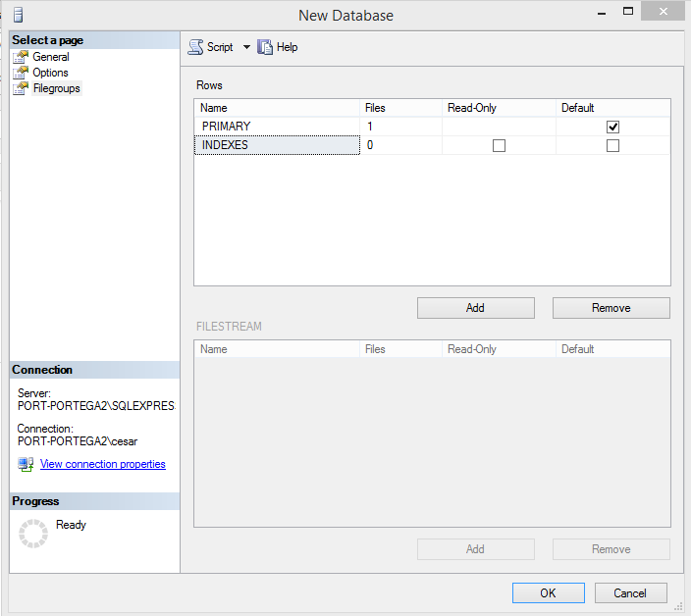This screenshot has height=616, width=691.
Task: Click the connection properties icon
Action: (26, 464)
